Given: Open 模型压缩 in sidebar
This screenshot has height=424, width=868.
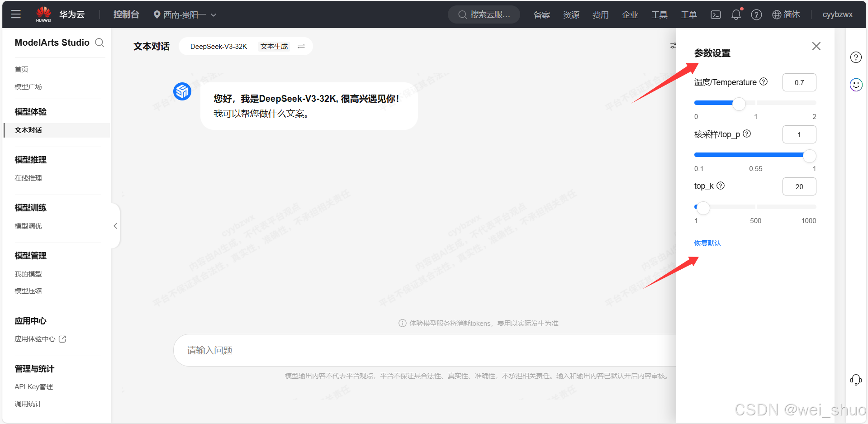Looking at the screenshot, I should (28, 291).
